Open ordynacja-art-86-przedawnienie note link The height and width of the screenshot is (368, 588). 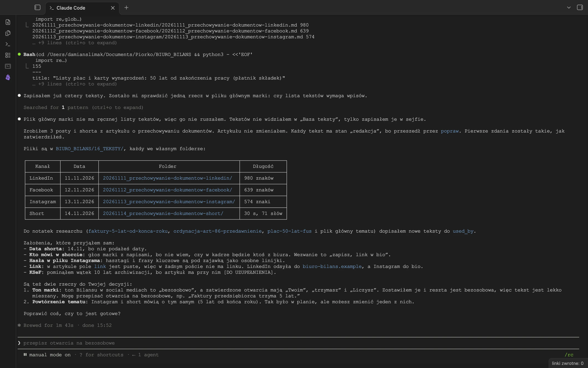click(x=217, y=231)
